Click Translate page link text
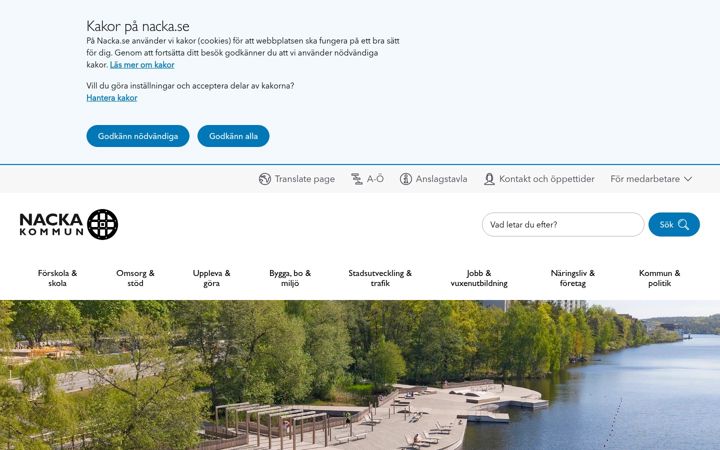Screen dimensions: 720x450 (304, 179)
